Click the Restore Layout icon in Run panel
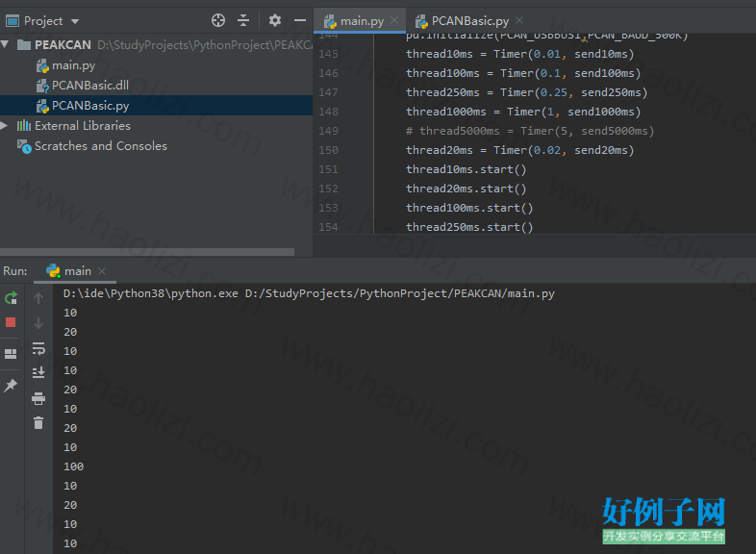 [x=11, y=354]
